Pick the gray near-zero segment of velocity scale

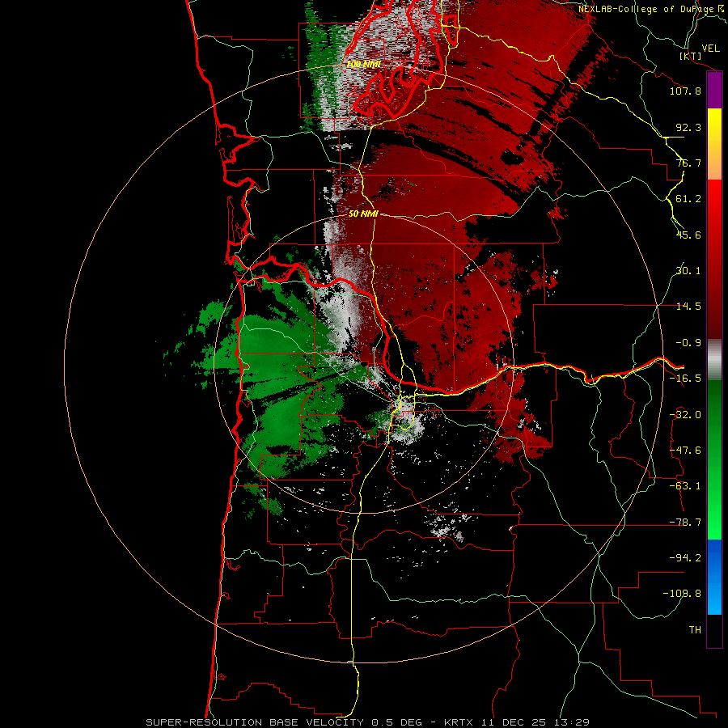[x=714, y=359]
